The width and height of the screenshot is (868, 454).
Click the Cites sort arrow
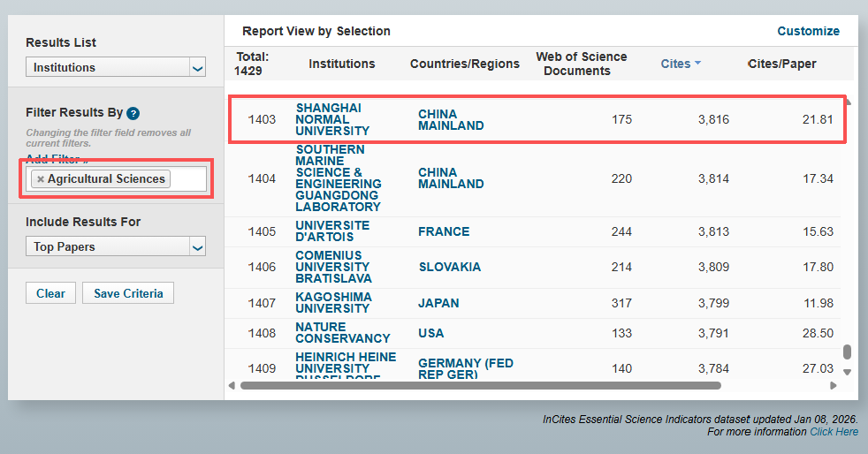697,64
